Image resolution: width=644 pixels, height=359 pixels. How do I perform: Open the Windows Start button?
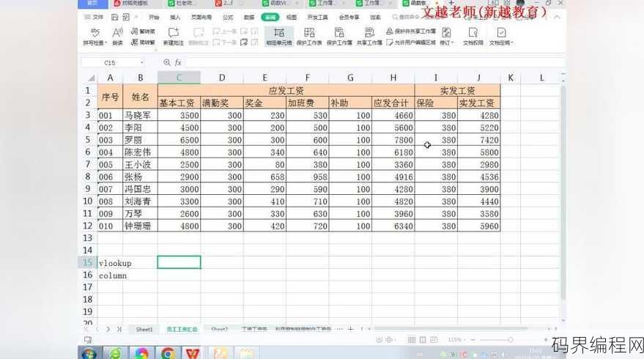89,353
